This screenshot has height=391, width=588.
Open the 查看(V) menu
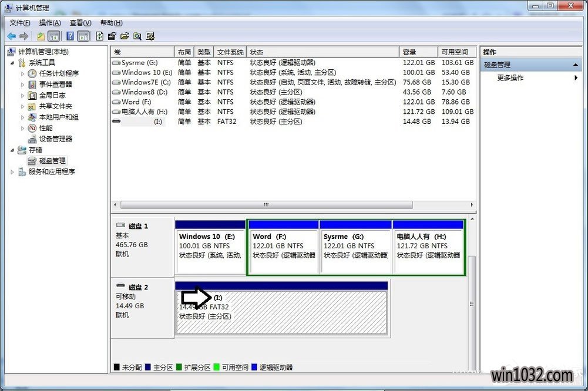click(80, 23)
